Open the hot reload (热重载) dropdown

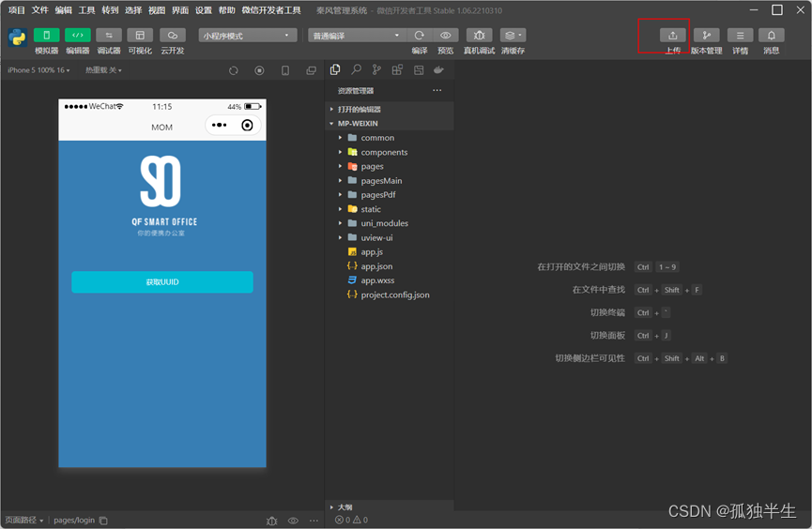pos(103,70)
